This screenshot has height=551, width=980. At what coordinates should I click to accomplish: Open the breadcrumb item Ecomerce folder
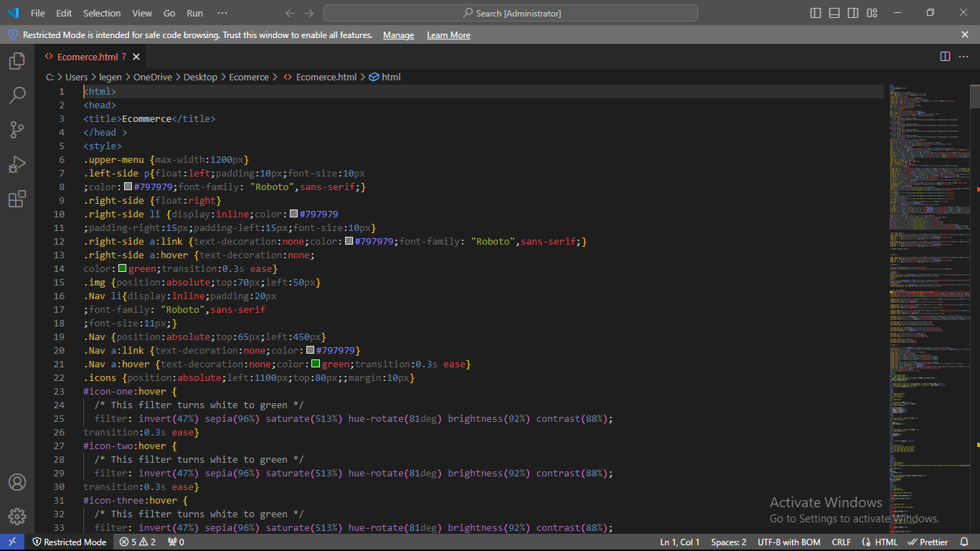coord(249,77)
